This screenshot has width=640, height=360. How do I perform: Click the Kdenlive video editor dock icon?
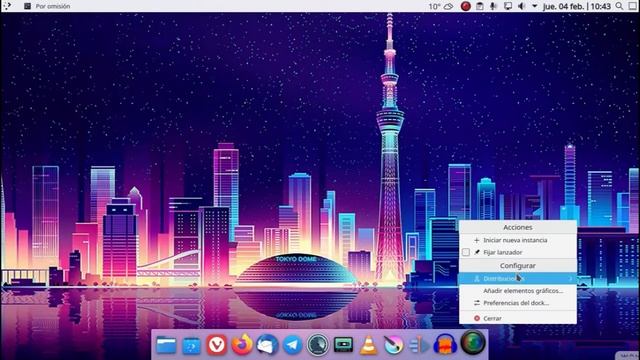419,345
